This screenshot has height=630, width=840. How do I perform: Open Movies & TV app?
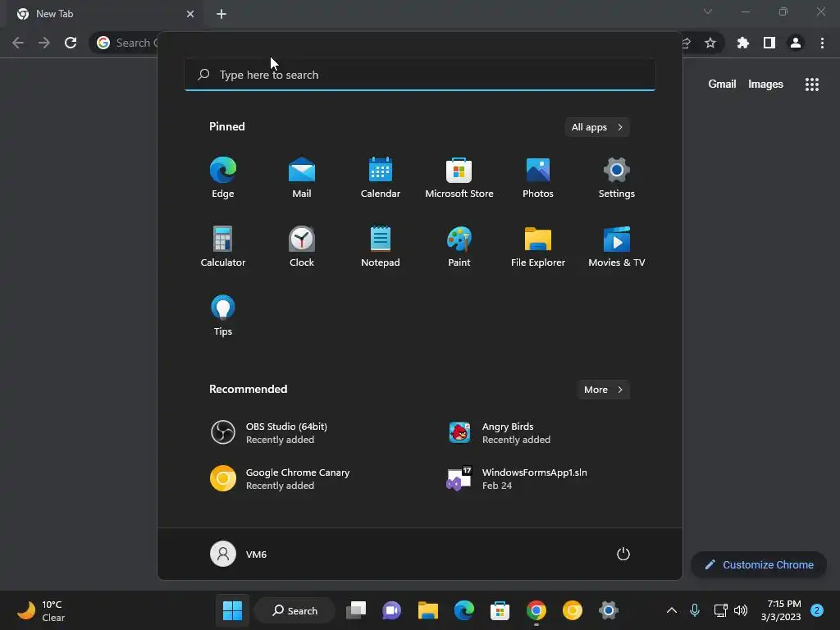617,246
